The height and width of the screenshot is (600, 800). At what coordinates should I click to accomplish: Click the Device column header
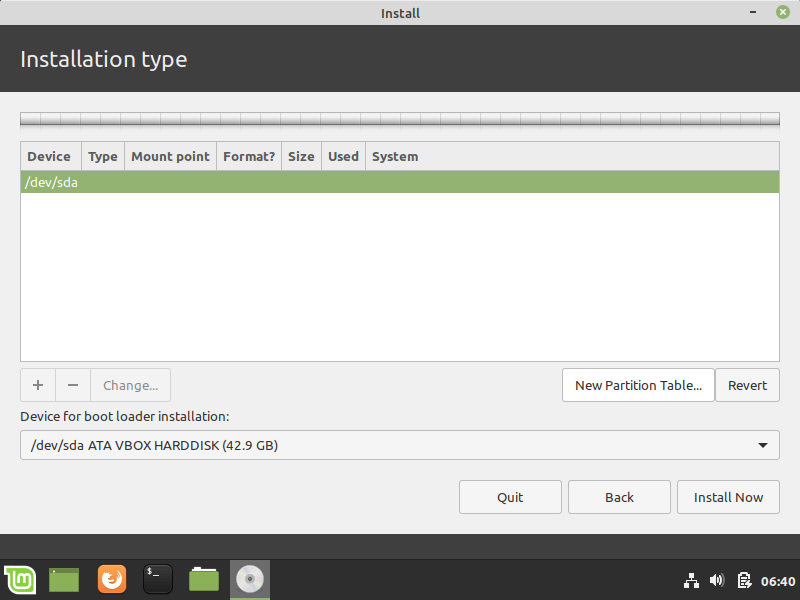49,156
